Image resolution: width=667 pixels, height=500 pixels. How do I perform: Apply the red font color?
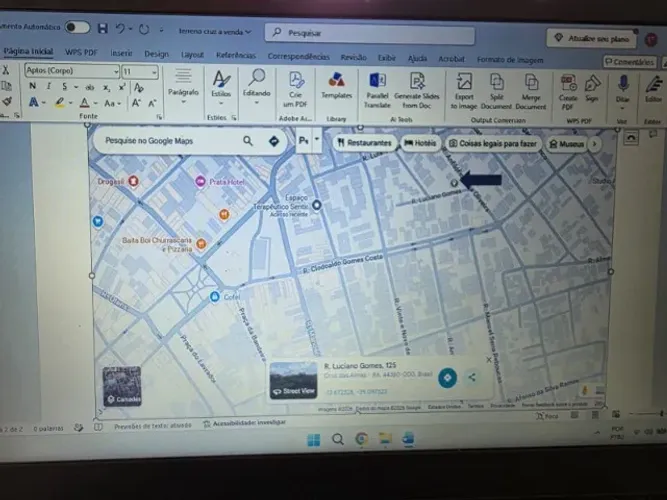85,103
